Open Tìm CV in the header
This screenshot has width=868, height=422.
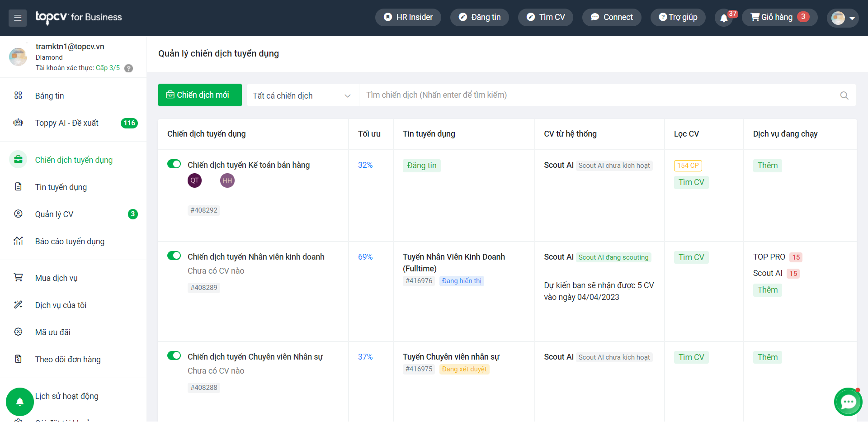pyautogui.click(x=546, y=17)
